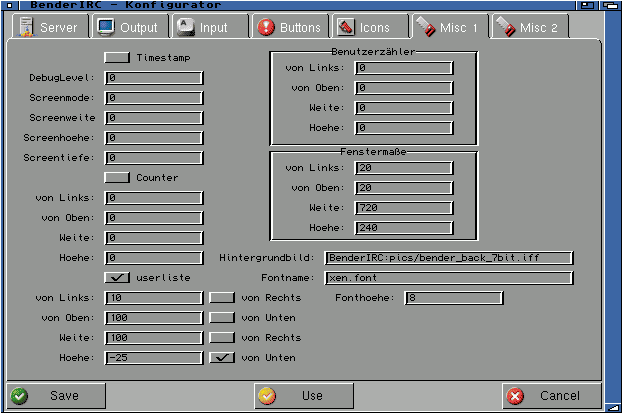Save the configuration
This screenshot has height=413, width=622.
pos(56,396)
